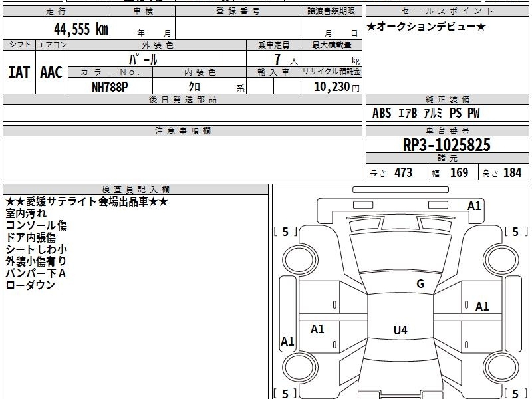Click the 後日発送部品 header
Image resolution: width=532 pixels, height=399 pixels.
point(182,100)
